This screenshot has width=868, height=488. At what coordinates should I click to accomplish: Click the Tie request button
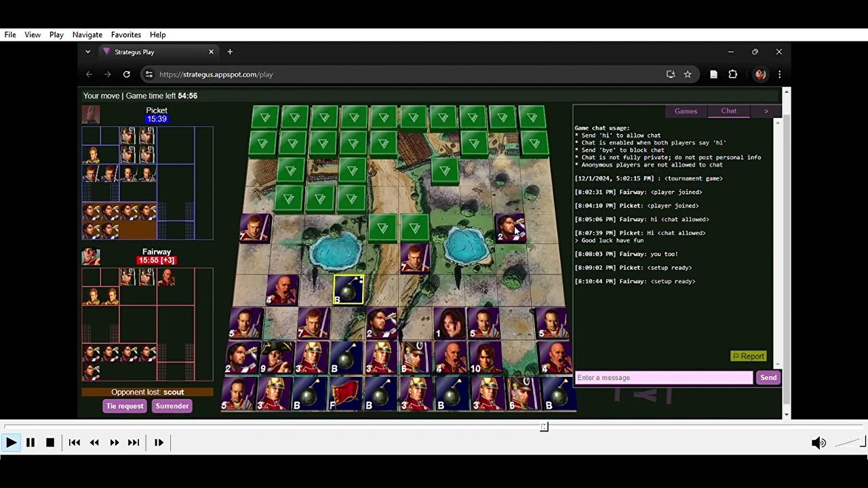125,406
